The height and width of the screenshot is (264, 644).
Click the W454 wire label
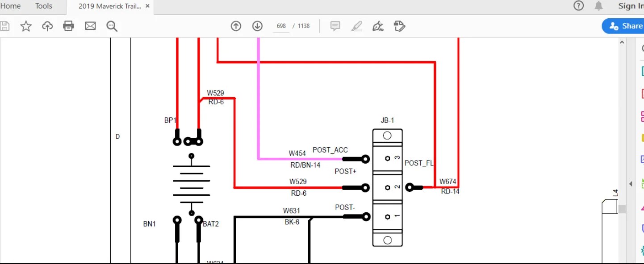(297, 153)
